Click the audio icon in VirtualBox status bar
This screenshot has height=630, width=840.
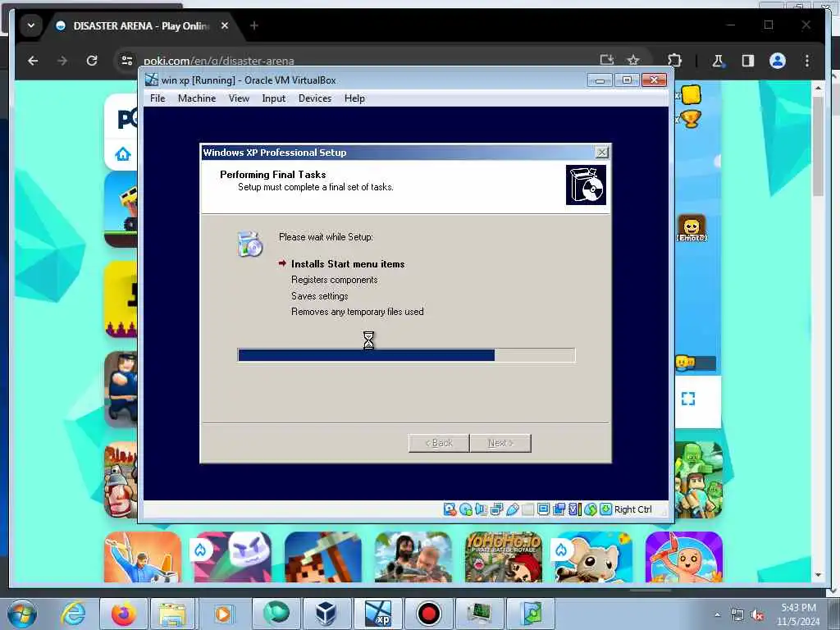(x=481, y=509)
